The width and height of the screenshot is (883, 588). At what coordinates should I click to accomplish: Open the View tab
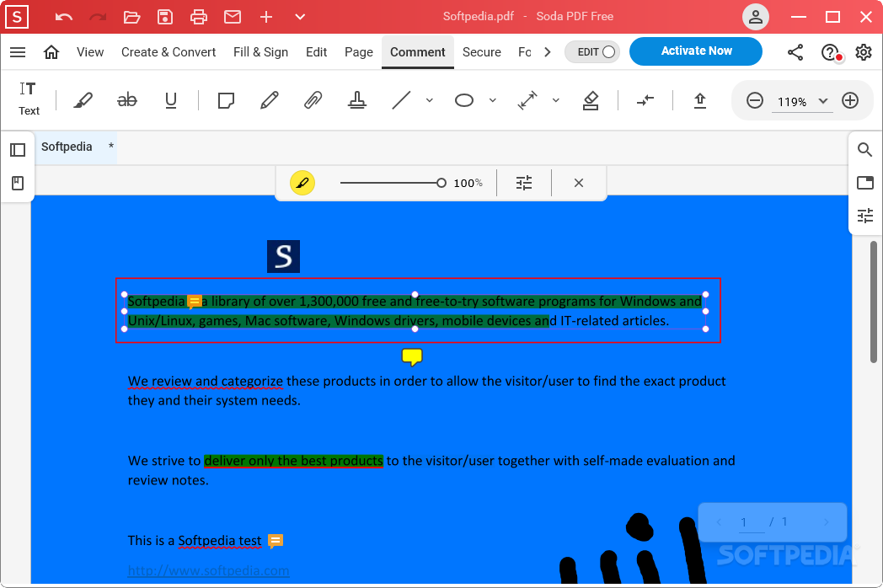90,52
